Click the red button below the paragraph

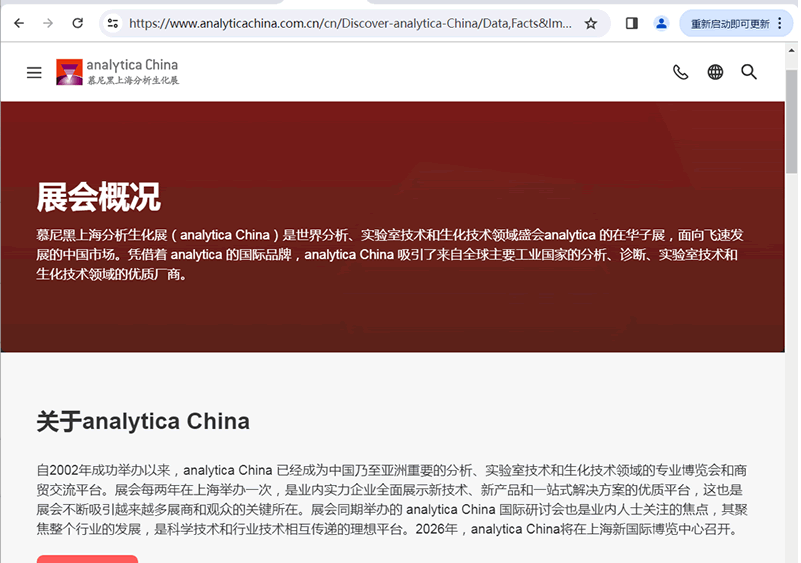87,559
